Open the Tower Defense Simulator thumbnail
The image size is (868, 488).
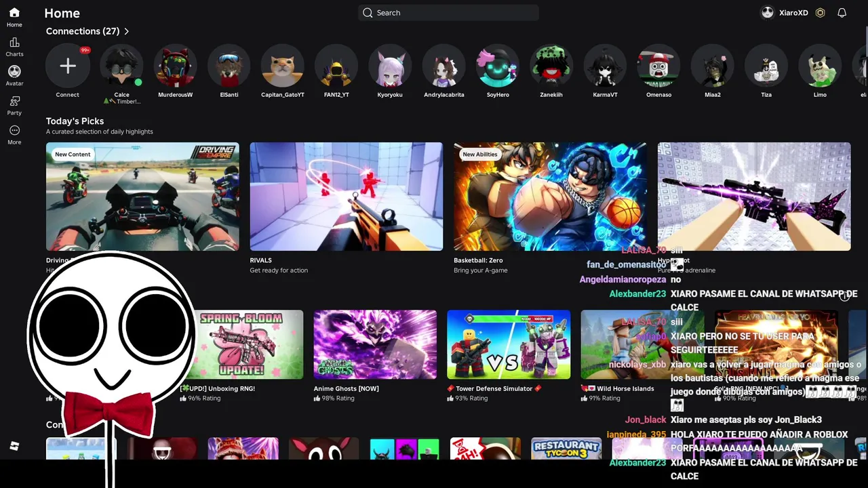[509, 344]
